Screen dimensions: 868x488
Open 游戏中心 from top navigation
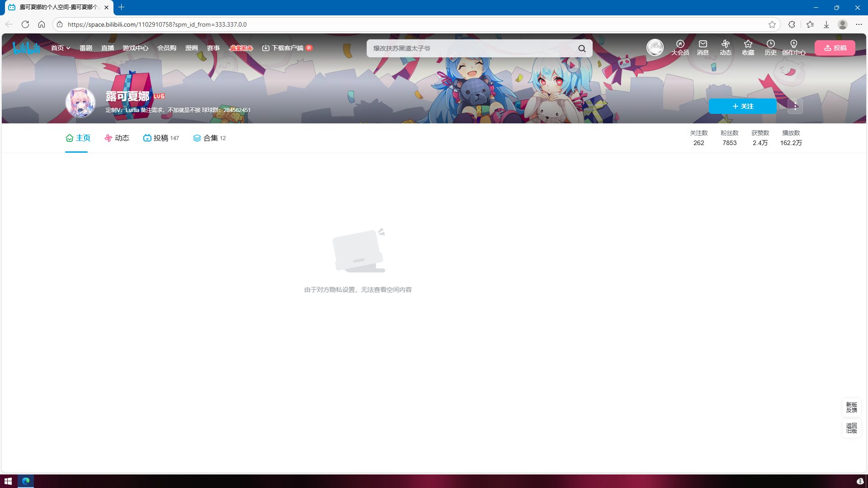[135, 48]
